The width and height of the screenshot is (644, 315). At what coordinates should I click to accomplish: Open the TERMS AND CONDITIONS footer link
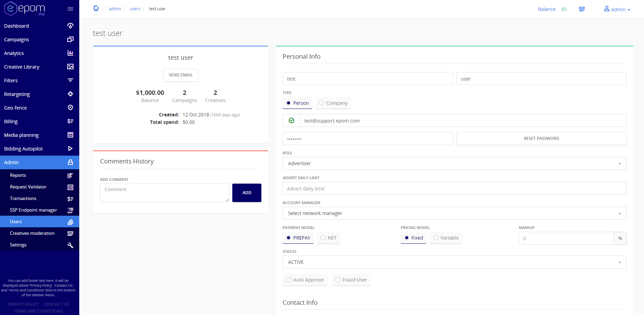[x=38, y=311]
